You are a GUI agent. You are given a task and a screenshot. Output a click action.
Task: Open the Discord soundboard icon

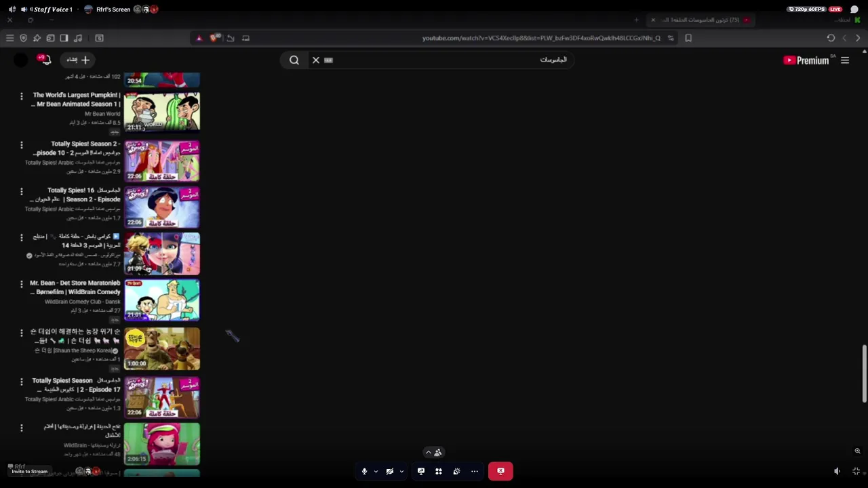[x=456, y=471]
